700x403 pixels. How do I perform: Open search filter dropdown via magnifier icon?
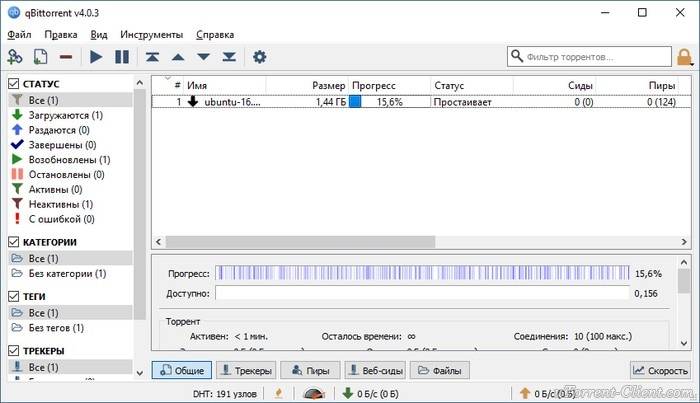tap(520, 57)
